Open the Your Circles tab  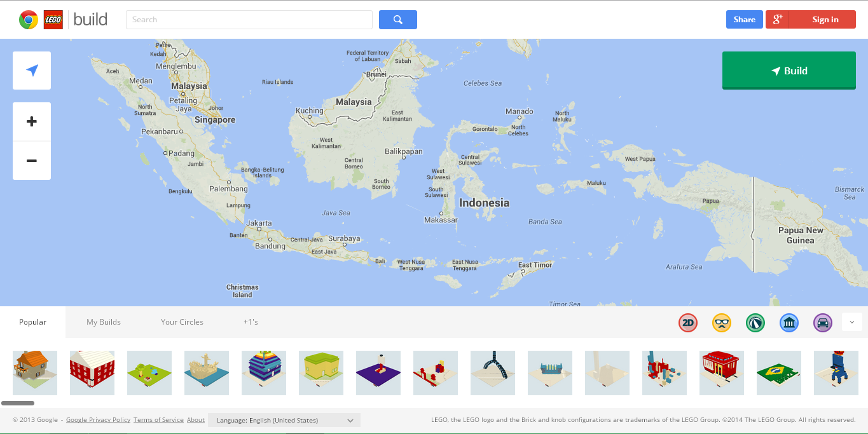pyautogui.click(x=182, y=322)
